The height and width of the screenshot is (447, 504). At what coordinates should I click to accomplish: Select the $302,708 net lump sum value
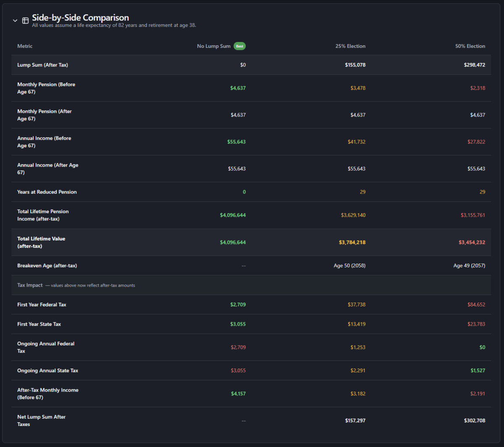tap(474, 421)
